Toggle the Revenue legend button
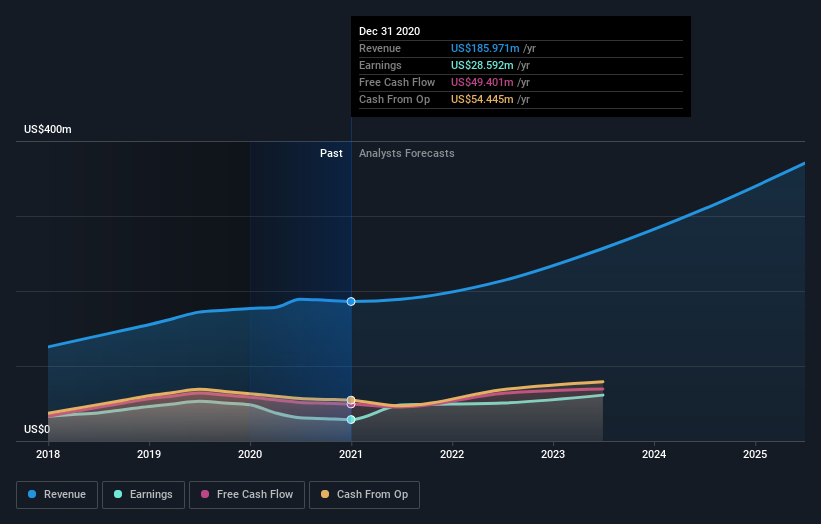Image resolution: width=821 pixels, height=524 pixels. click(57, 495)
